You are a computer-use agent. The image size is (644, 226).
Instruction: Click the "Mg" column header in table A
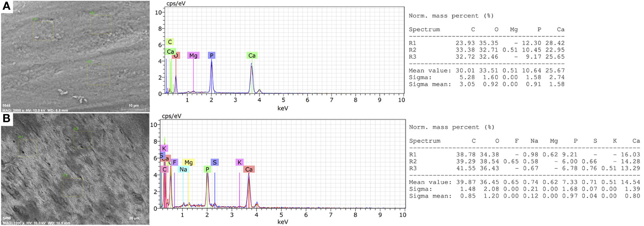[x=514, y=29]
